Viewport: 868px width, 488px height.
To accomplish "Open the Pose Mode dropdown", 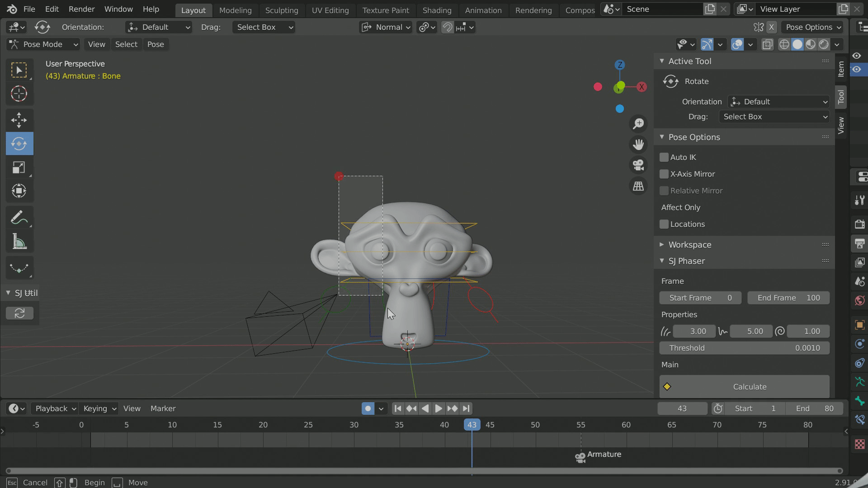I will pos(43,44).
